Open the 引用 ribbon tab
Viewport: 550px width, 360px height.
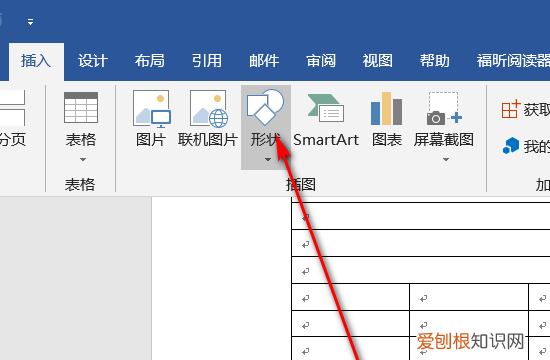tap(207, 61)
